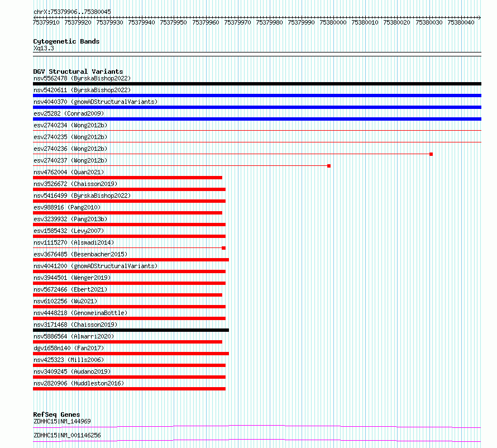Click ruler position 75379950
497x448 pixels.
173,22
